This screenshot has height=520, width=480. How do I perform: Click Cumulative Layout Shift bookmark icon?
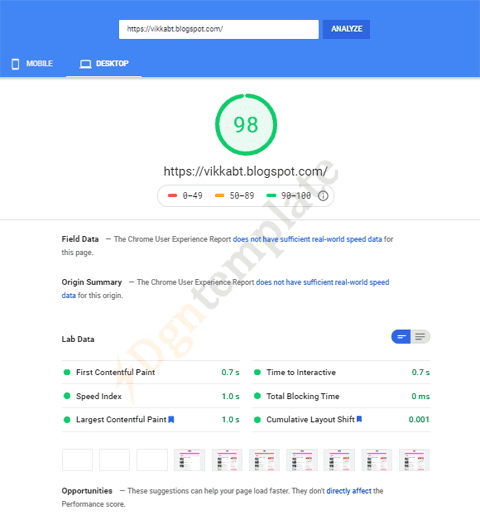359,419
